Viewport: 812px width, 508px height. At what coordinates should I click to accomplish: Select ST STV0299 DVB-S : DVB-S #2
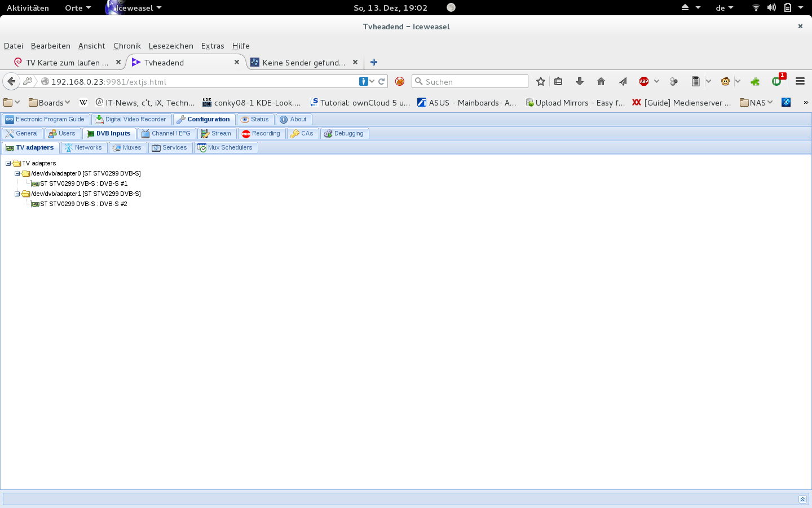(x=83, y=204)
